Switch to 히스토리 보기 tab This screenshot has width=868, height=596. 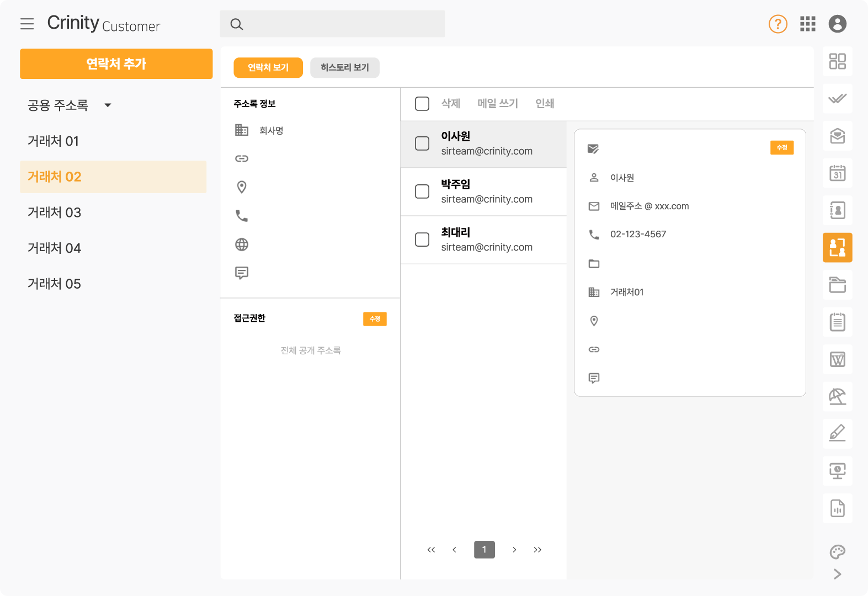pos(345,67)
